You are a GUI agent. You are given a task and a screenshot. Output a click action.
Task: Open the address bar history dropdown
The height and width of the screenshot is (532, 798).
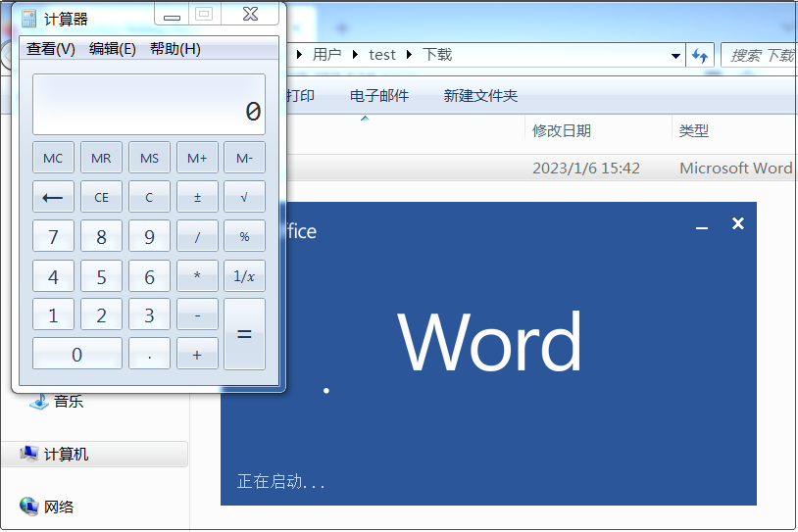(675, 56)
